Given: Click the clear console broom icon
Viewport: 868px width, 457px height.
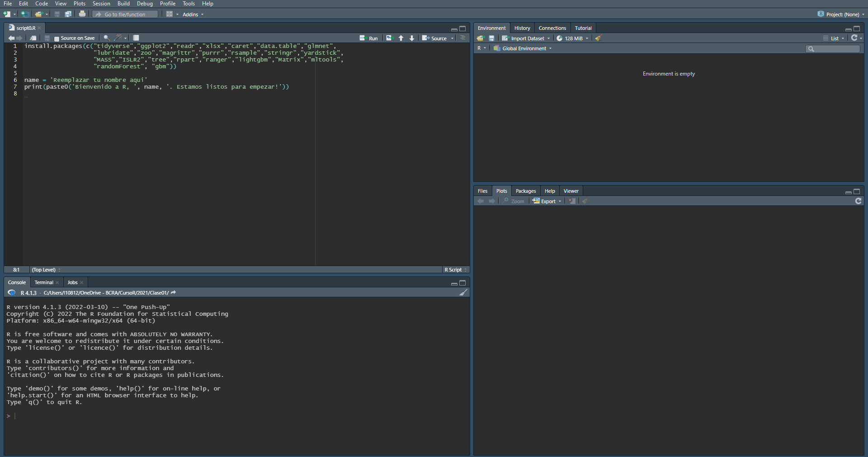Looking at the screenshot, I should pyautogui.click(x=463, y=293).
